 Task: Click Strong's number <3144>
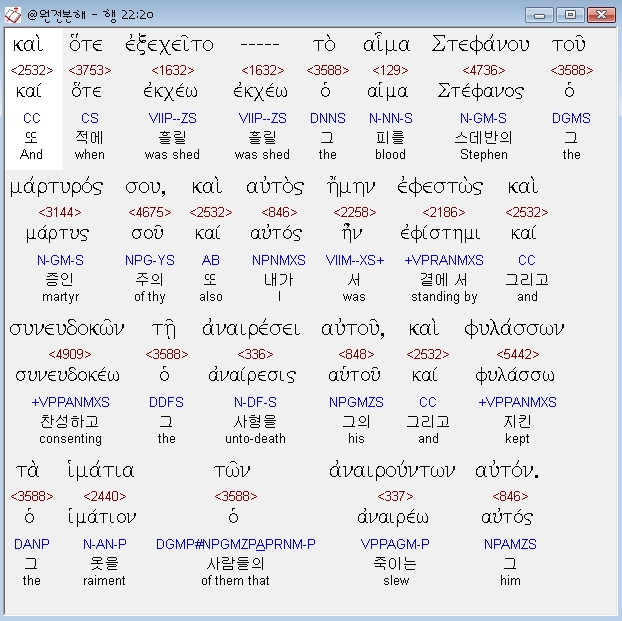60,212
